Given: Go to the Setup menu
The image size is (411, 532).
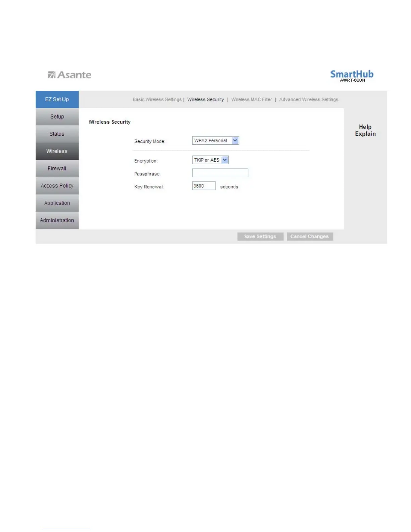Looking at the screenshot, I should [x=57, y=117].
